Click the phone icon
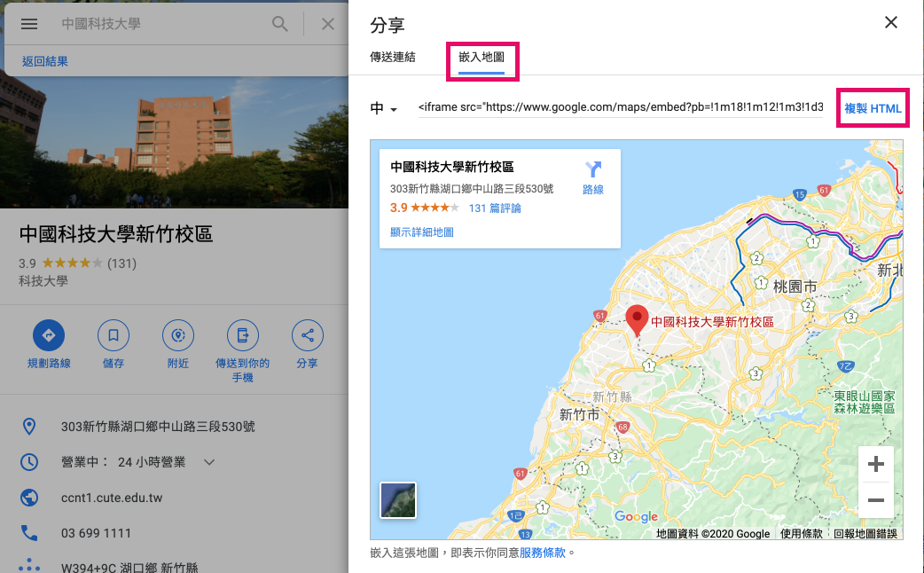The width and height of the screenshot is (924, 573). click(29, 533)
